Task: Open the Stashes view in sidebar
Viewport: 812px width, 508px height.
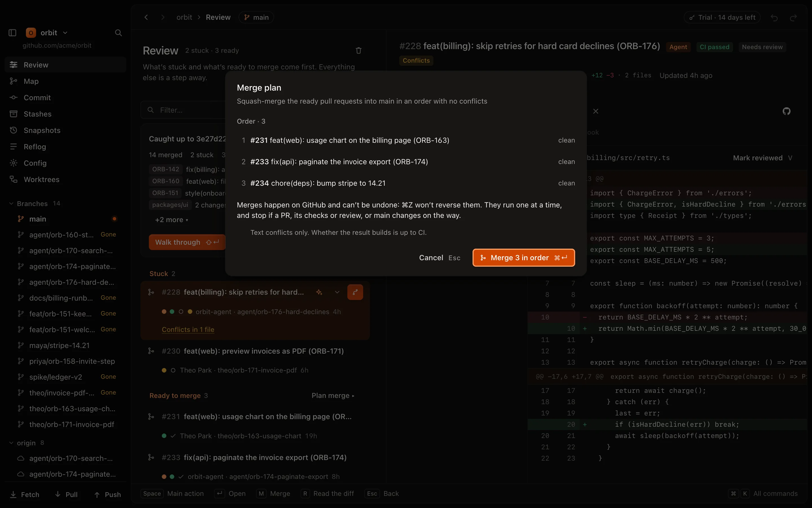Action: point(65,114)
